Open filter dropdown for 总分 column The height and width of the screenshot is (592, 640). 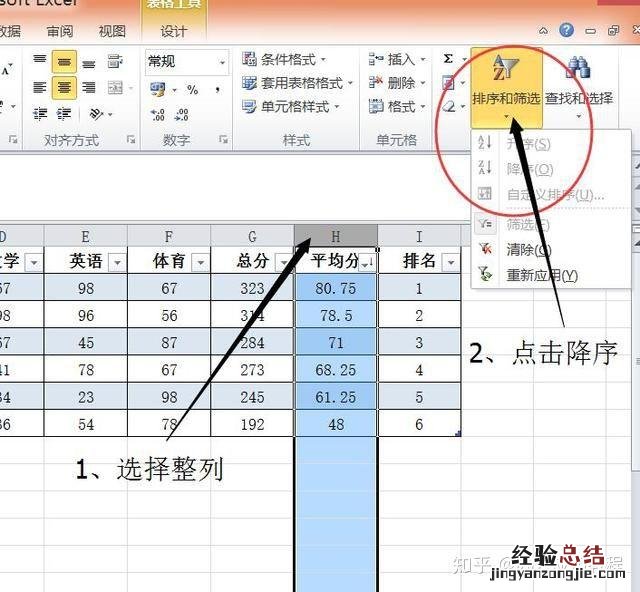283,263
